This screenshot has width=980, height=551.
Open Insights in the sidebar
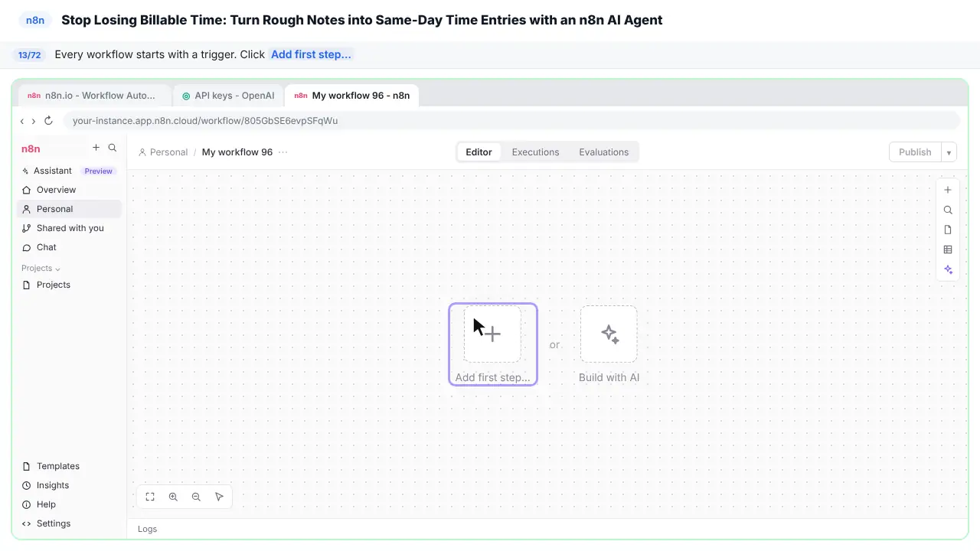point(69,485)
